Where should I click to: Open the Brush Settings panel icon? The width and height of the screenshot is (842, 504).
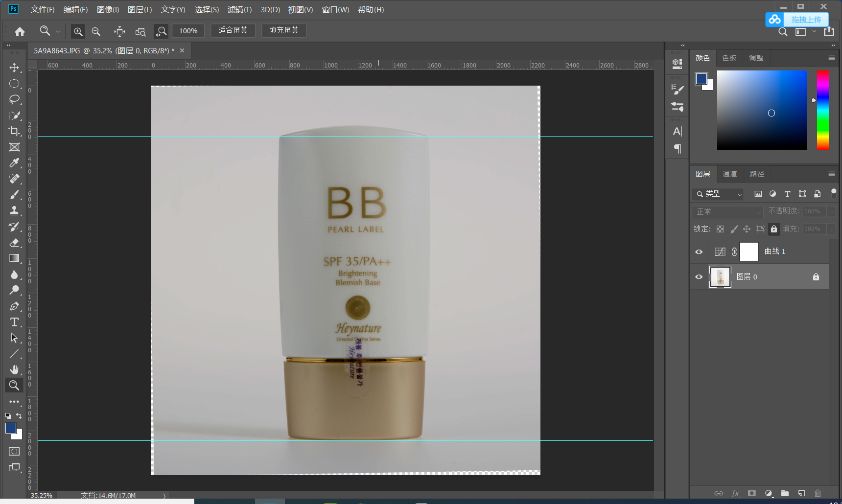(x=678, y=89)
